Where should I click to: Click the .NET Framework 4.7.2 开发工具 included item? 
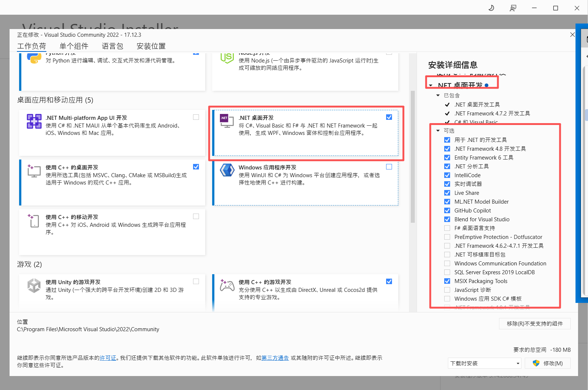pyautogui.click(x=492, y=114)
